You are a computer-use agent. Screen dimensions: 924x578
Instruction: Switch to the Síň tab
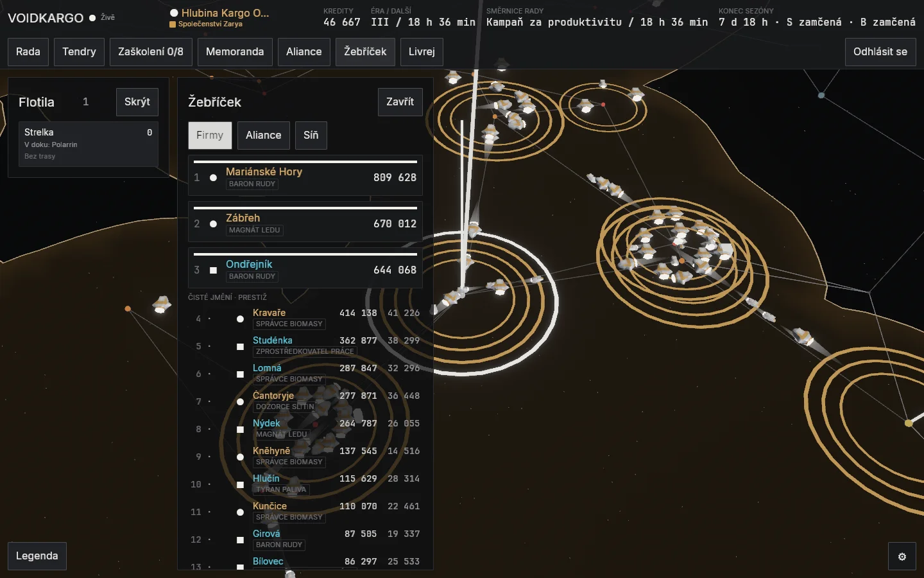click(x=311, y=136)
